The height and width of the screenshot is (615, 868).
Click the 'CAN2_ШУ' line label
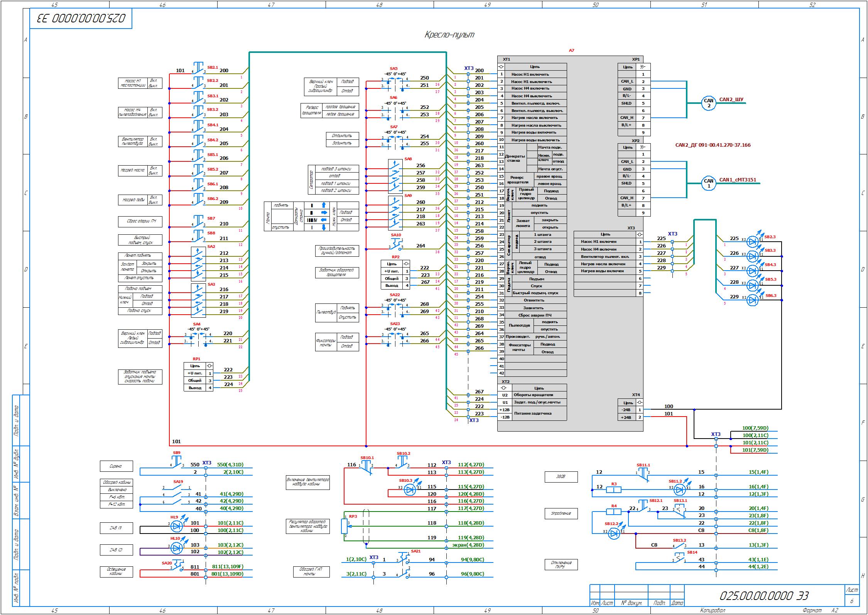click(x=731, y=99)
